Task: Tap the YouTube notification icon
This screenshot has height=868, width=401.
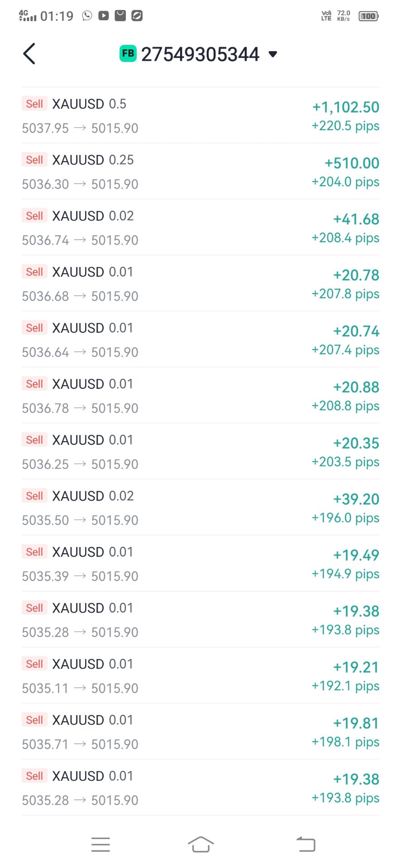Action: pyautogui.click(x=104, y=16)
